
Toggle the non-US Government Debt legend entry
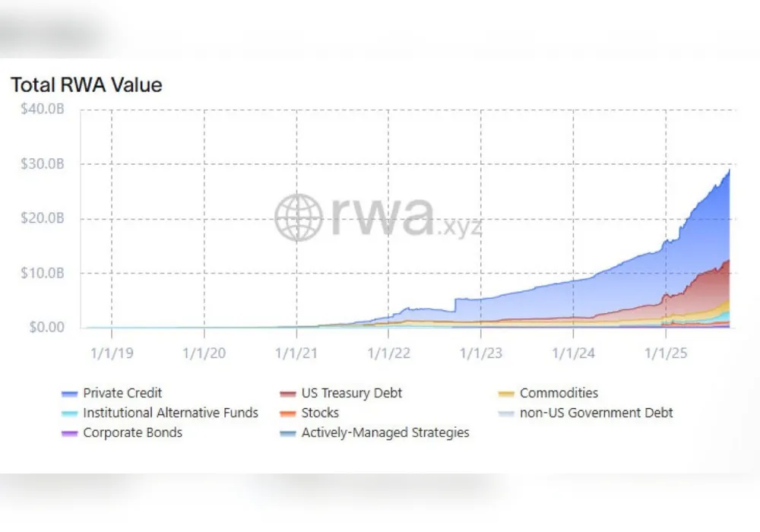[585, 413]
